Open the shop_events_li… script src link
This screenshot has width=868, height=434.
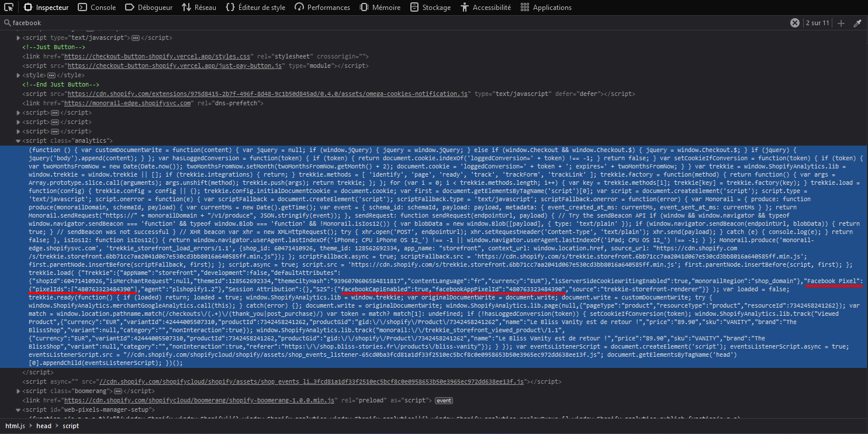point(311,381)
